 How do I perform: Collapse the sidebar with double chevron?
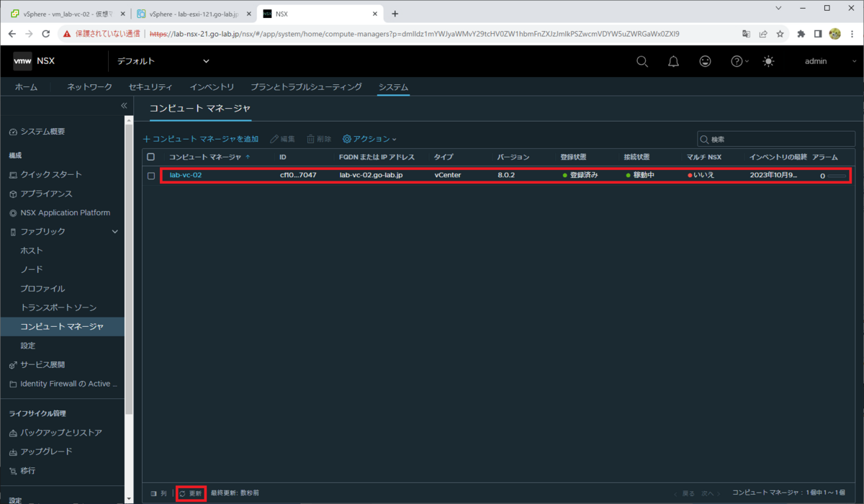click(x=124, y=106)
